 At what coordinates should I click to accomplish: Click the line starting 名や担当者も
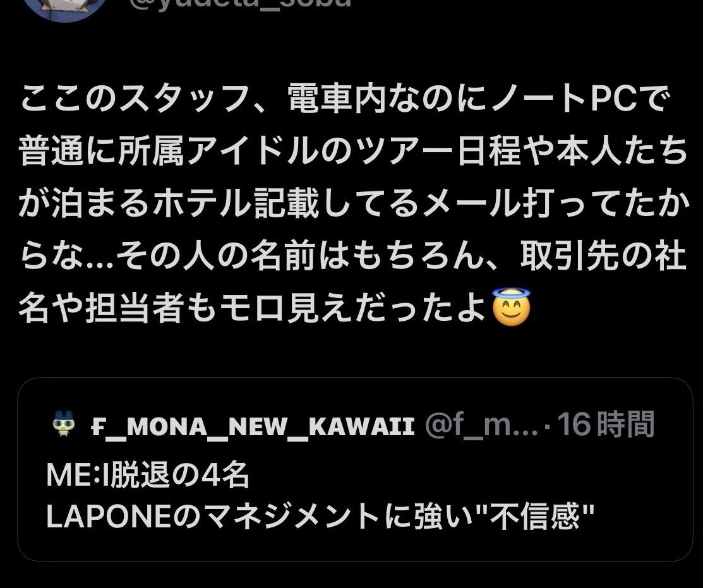coord(253,308)
